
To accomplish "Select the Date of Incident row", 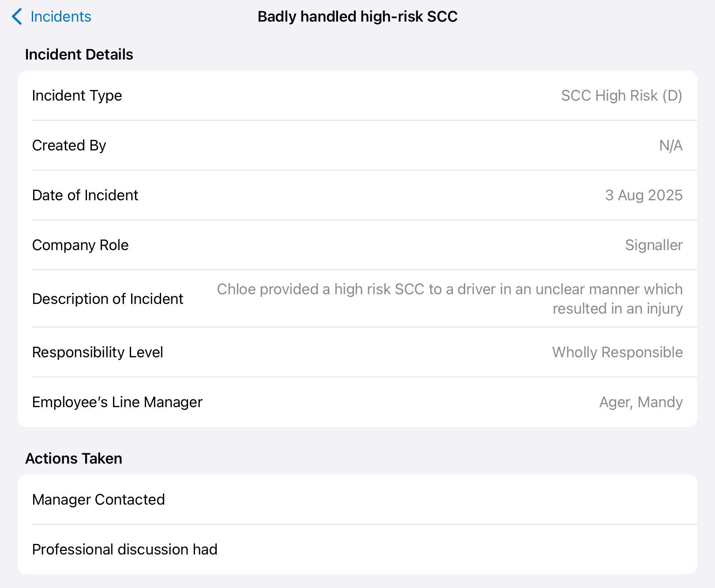I will [x=357, y=195].
